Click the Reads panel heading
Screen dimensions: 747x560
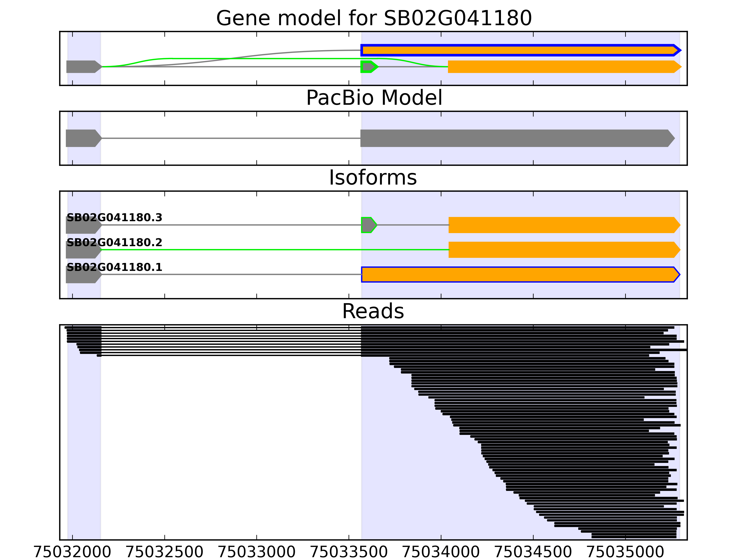(373, 311)
